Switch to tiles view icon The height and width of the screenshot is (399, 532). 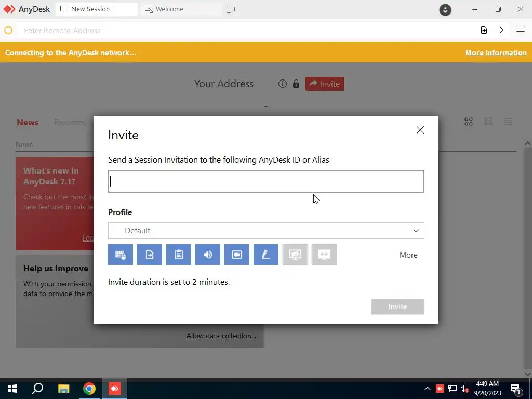pyautogui.click(x=469, y=122)
